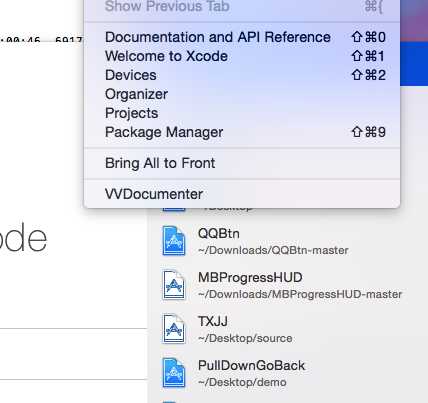Click the TXJJ project file icon
This screenshot has width=428, height=403.
pyautogui.click(x=174, y=329)
